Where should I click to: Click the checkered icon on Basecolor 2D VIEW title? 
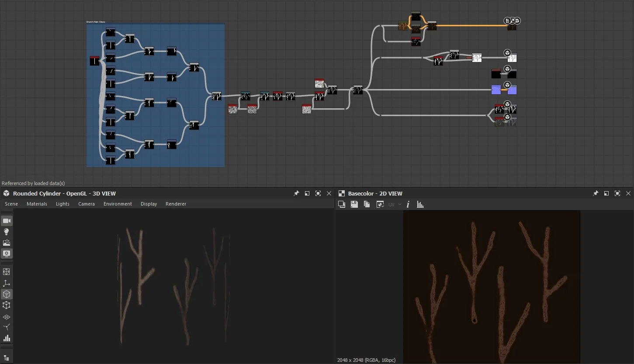coord(342,193)
